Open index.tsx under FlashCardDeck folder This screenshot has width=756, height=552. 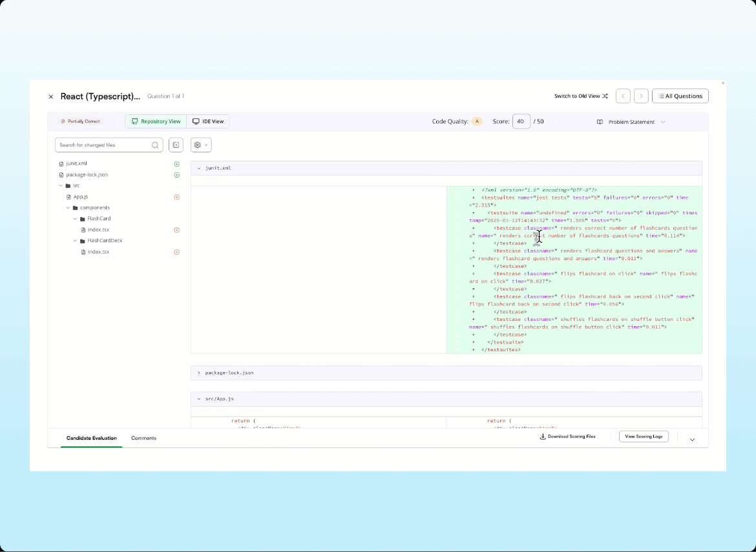coord(98,252)
